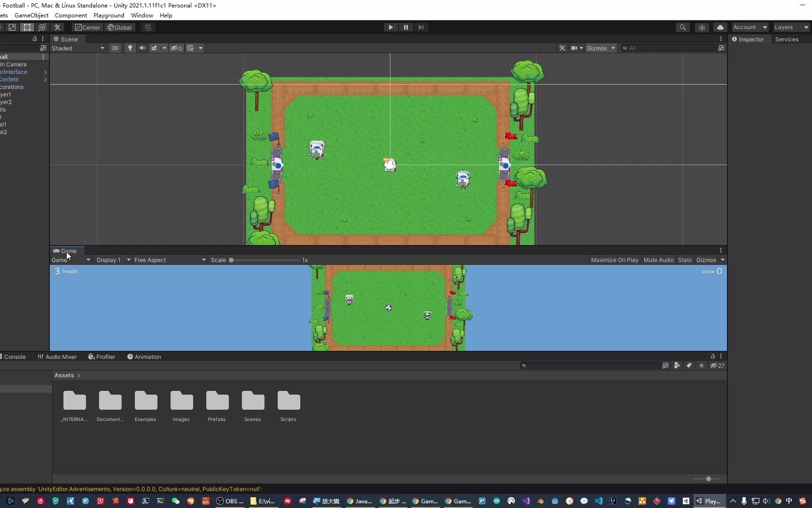Image resolution: width=812 pixels, height=508 pixels.
Task: Toggle 2D mode in the Scene view
Action: 115,48
